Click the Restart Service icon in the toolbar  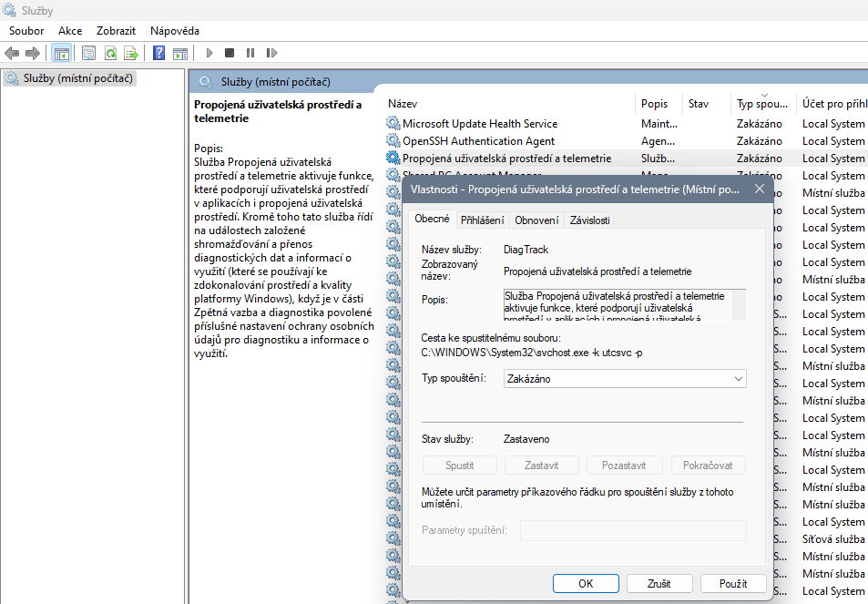click(271, 53)
